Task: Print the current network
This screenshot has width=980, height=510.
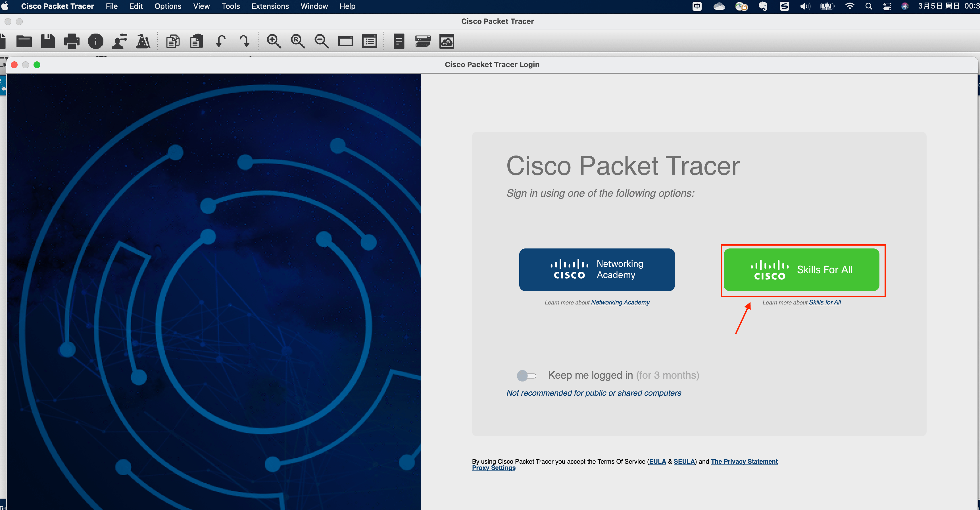Action: coord(72,41)
